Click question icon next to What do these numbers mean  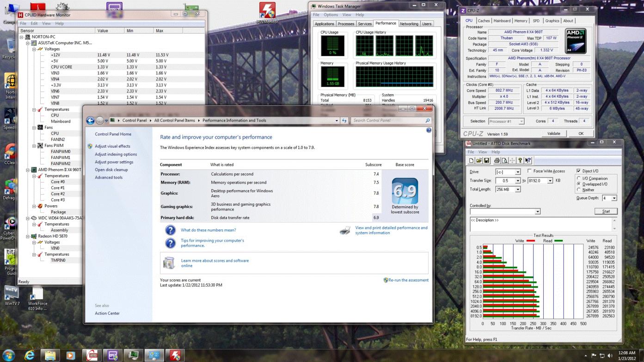[x=170, y=230]
